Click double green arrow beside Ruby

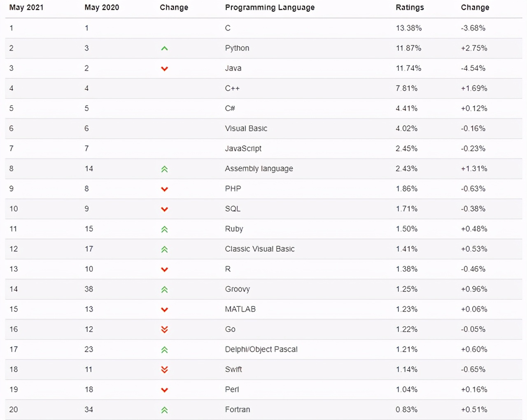coord(164,229)
